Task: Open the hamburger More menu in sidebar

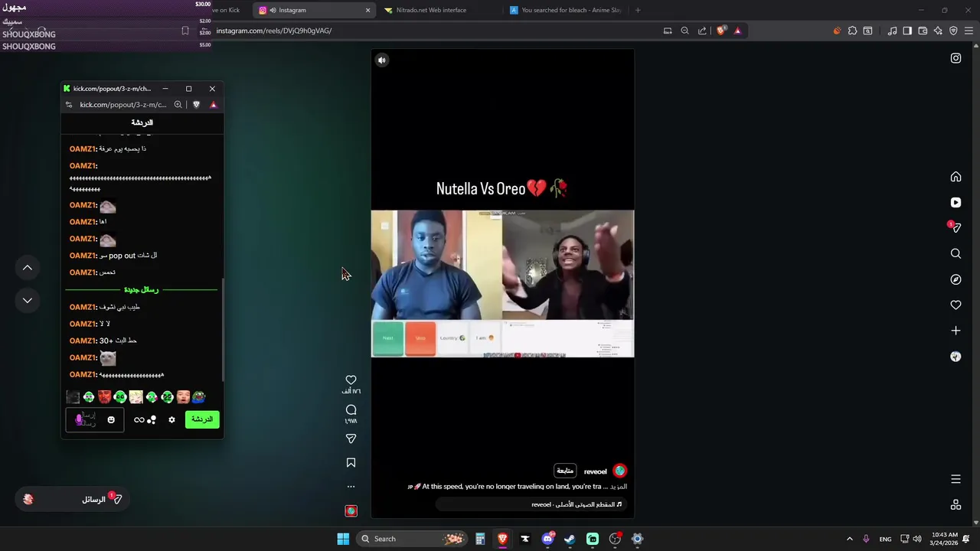Action: 955,479
